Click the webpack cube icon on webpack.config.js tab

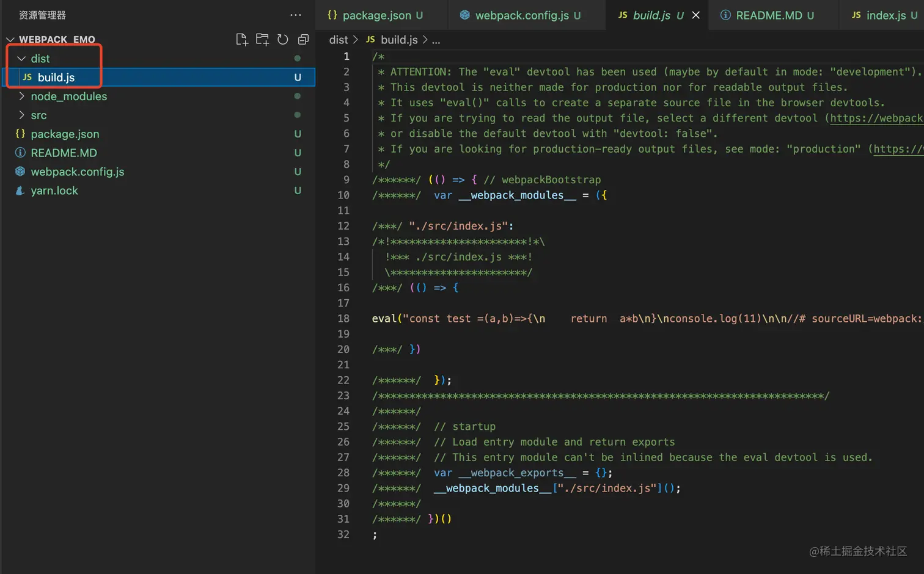pos(464,15)
